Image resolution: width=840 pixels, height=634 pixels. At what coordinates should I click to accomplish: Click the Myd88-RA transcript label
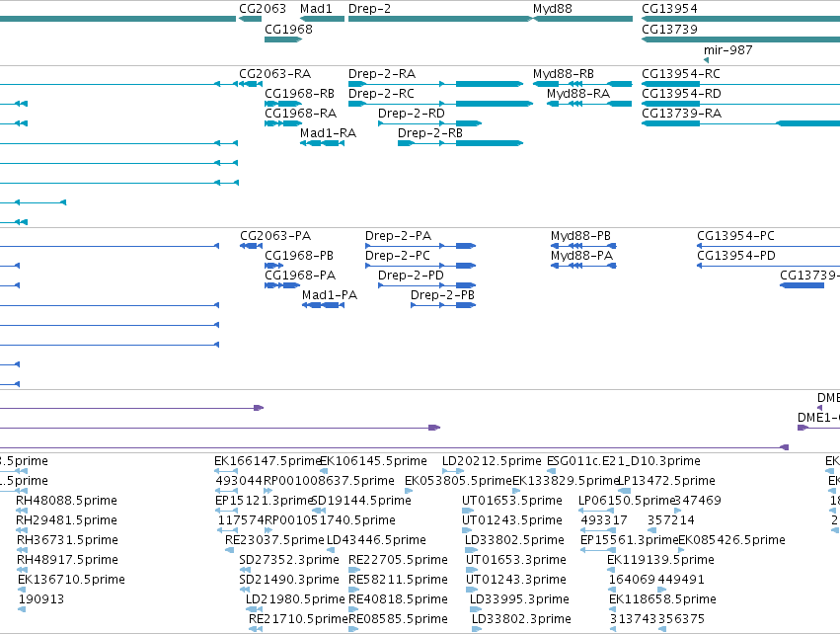[x=578, y=93]
